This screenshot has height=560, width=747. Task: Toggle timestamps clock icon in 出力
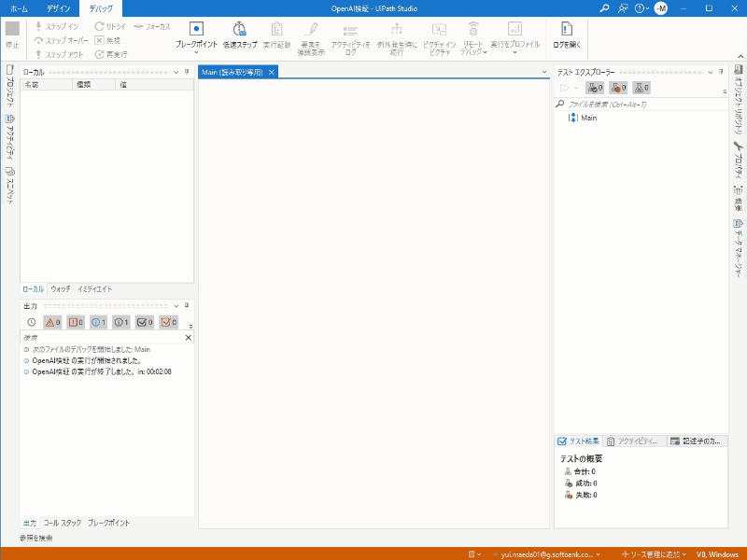(x=32, y=322)
